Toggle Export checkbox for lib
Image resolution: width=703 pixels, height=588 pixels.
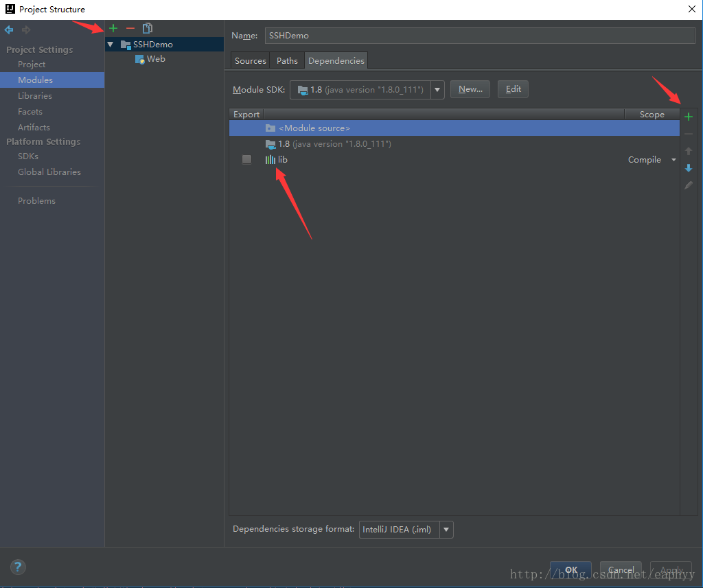pos(246,160)
